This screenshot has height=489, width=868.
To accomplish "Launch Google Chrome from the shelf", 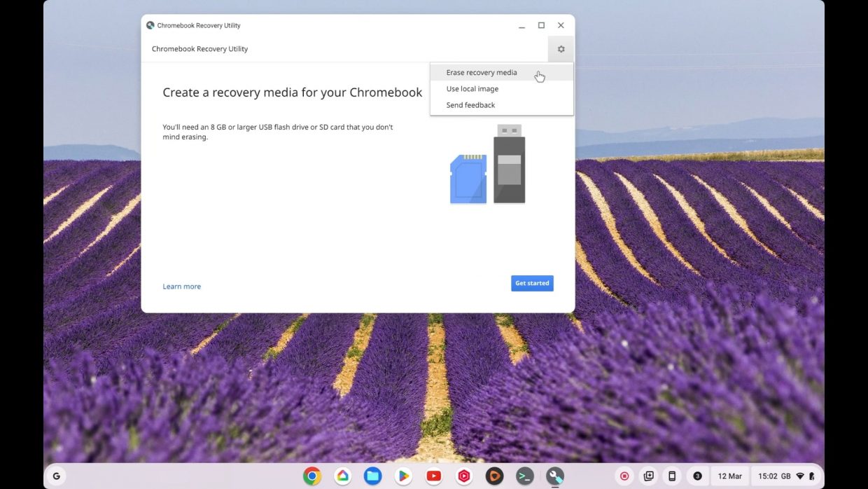I will tap(312, 476).
